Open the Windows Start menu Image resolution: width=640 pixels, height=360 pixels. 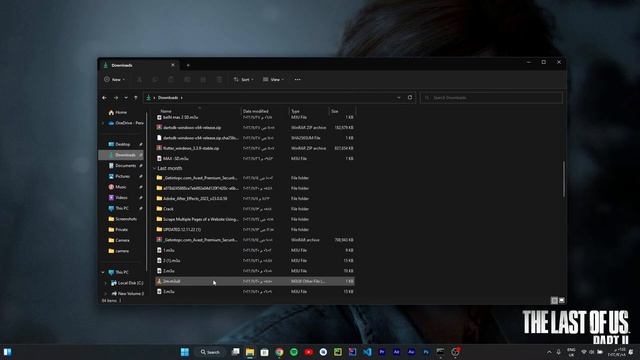[185, 352]
